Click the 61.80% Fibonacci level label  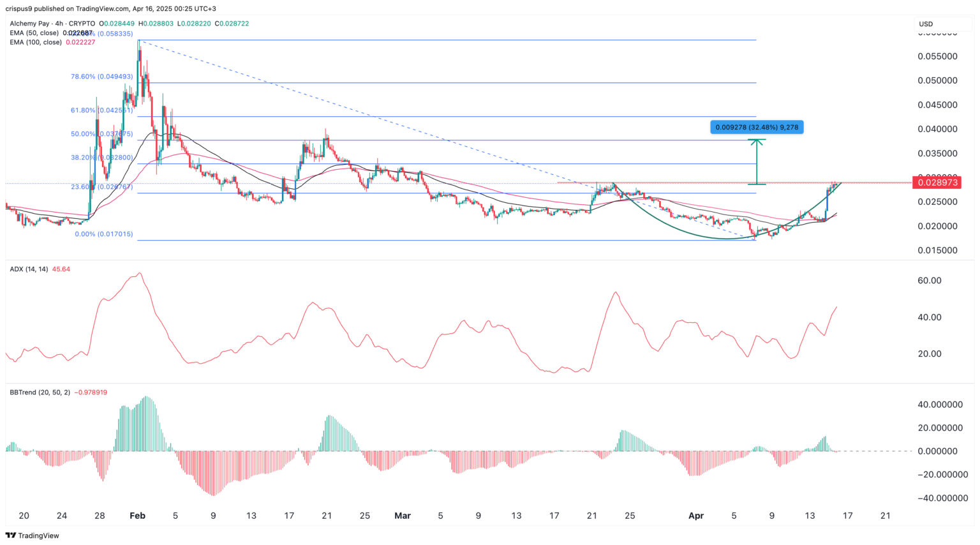tap(101, 110)
